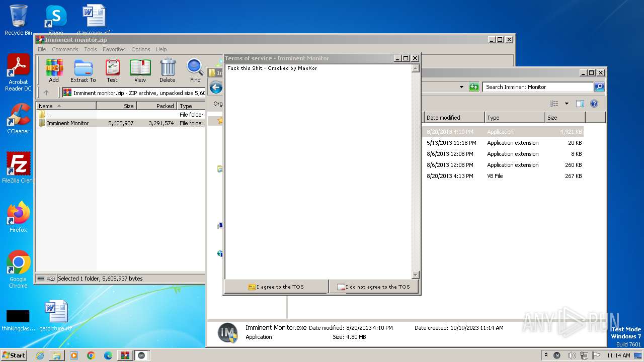
Task: Open Firefox desktop shortcut
Action: (18, 217)
